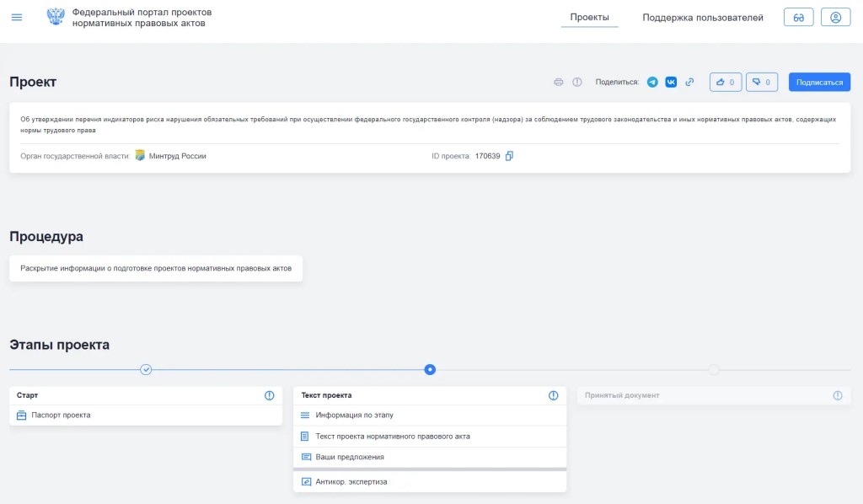Open Поддержка пользователей tab

pos(703,18)
